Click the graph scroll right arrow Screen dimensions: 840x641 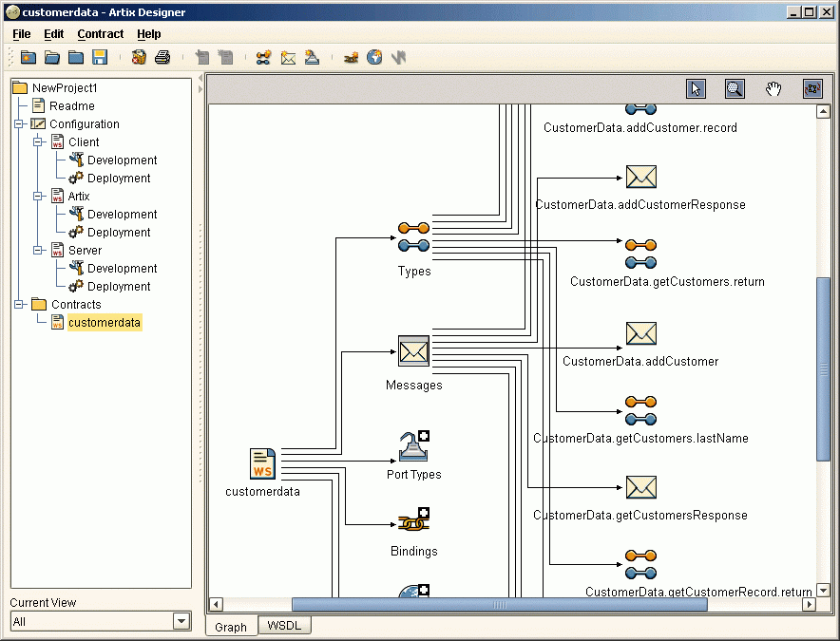coord(809,605)
